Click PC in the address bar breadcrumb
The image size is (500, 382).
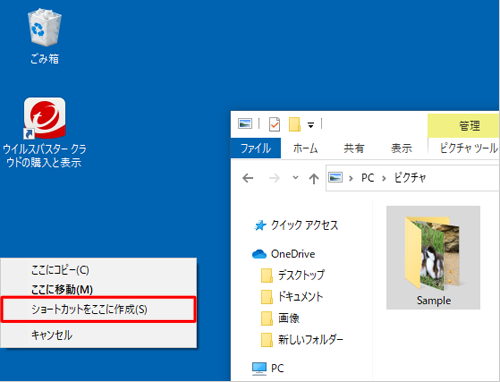(368, 178)
